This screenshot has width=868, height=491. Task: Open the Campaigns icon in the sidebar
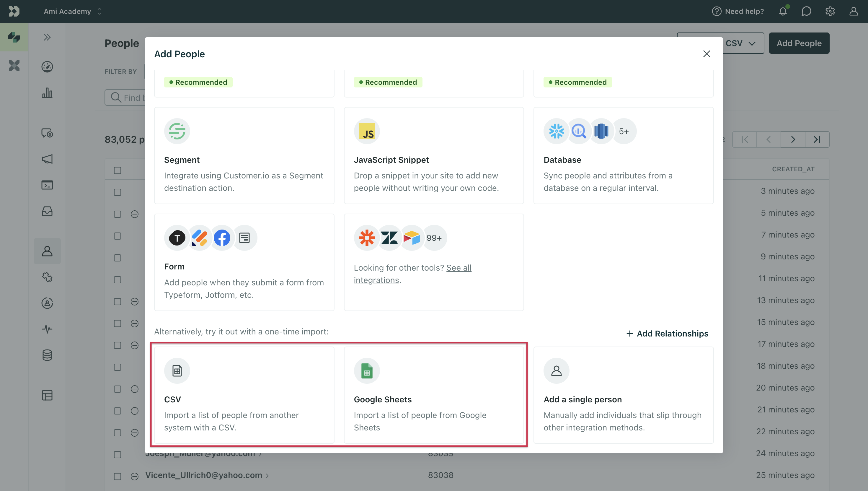point(47,133)
